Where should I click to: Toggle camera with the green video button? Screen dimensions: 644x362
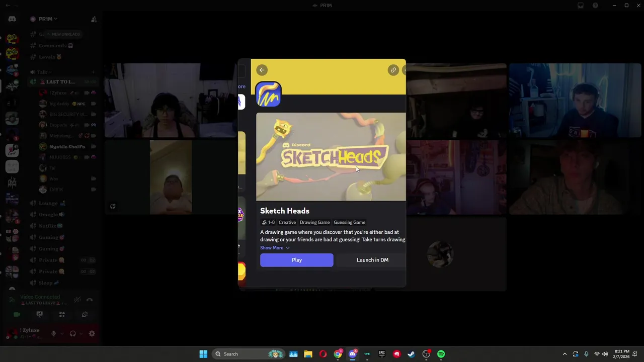(17, 315)
